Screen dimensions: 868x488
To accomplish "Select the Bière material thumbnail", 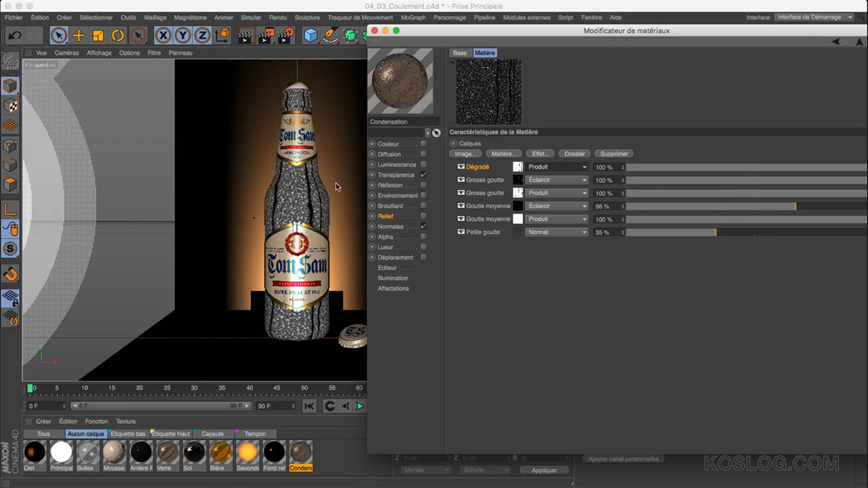I will coord(221,453).
